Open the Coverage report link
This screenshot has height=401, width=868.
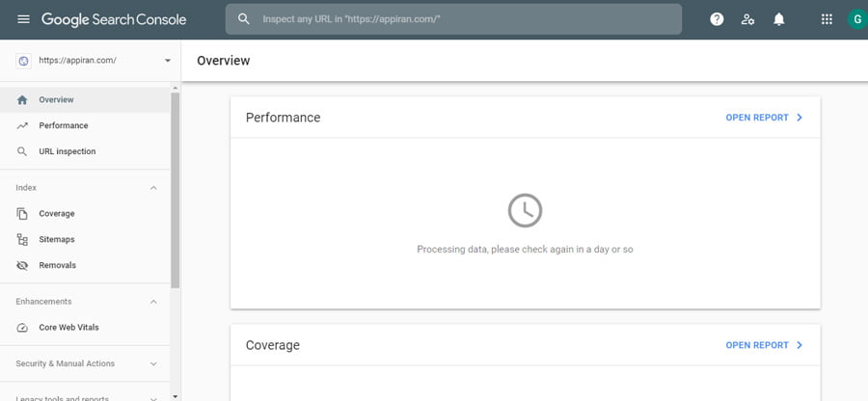(764, 345)
